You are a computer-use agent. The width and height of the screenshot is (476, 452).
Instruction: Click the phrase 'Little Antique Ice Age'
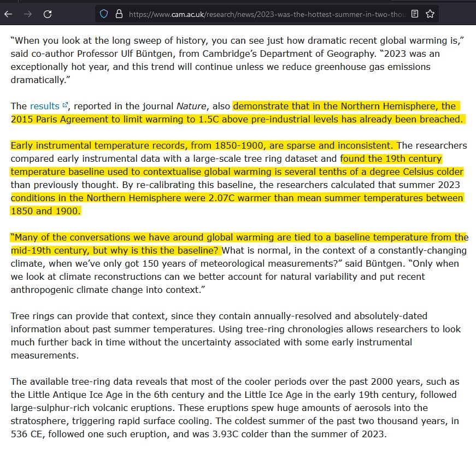75,395
